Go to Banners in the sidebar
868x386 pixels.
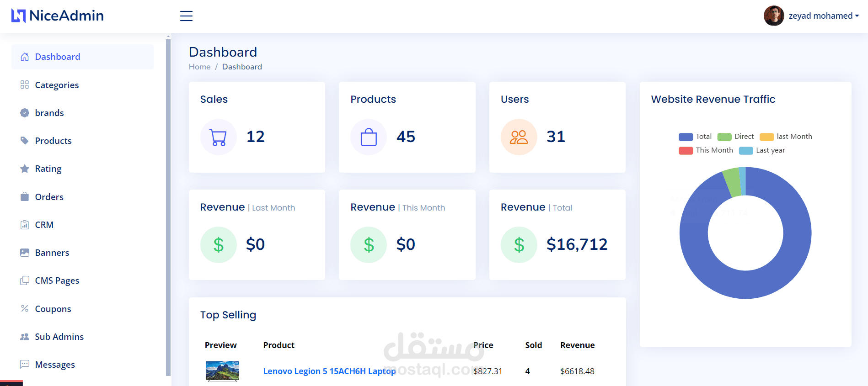(82, 253)
